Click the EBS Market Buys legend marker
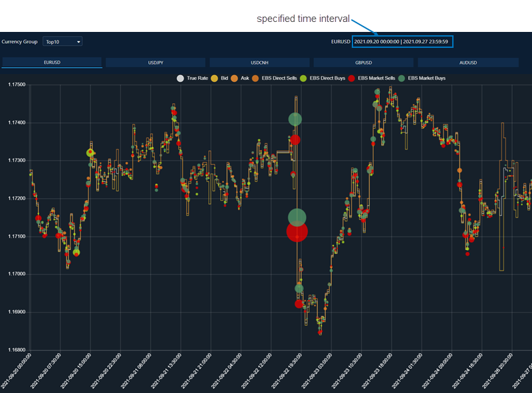The height and width of the screenshot is (393, 532). [x=401, y=78]
